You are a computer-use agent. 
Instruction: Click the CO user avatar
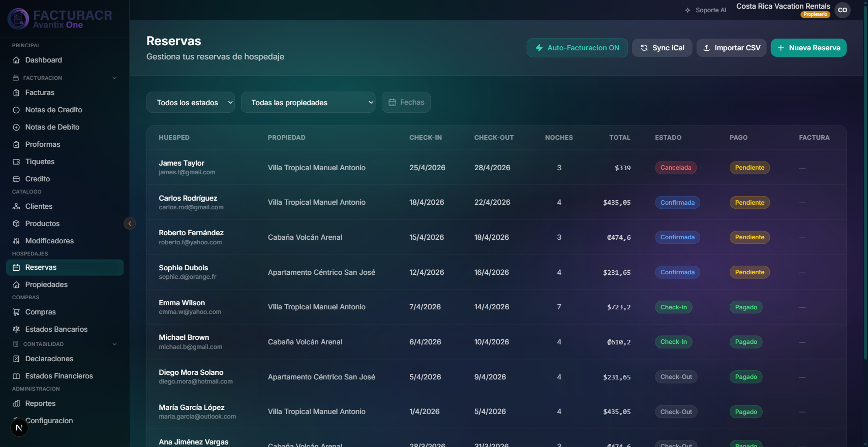(843, 10)
